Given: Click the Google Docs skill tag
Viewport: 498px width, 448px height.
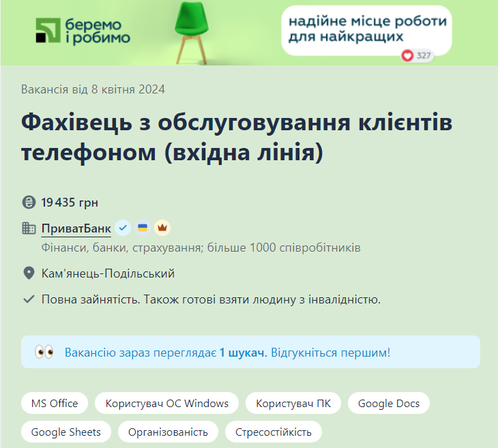Looking at the screenshot, I should click(389, 403).
